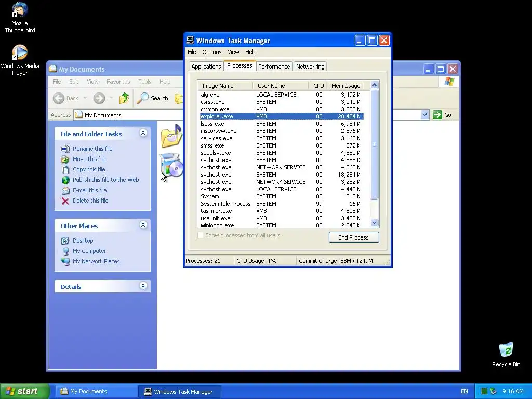The width and height of the screenshot is (532, 399).
Task: Open My Documents Favorites menu
Action: coord(118,82)
